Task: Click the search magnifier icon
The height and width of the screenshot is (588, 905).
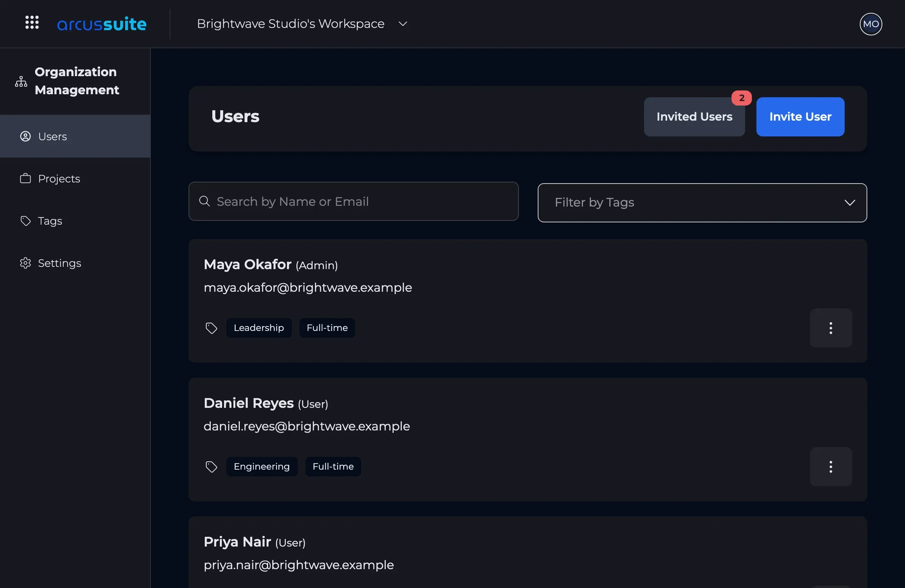Action: (x=205, y=201)
